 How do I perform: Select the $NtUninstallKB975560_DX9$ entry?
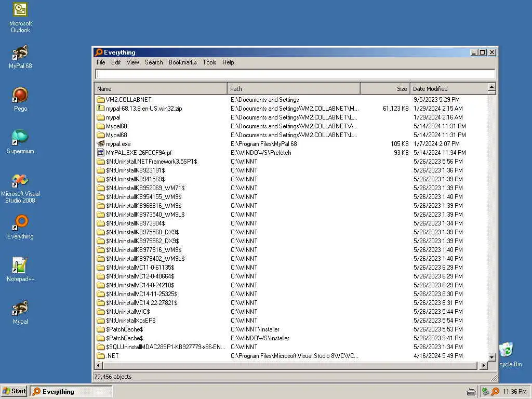(142, 232)
